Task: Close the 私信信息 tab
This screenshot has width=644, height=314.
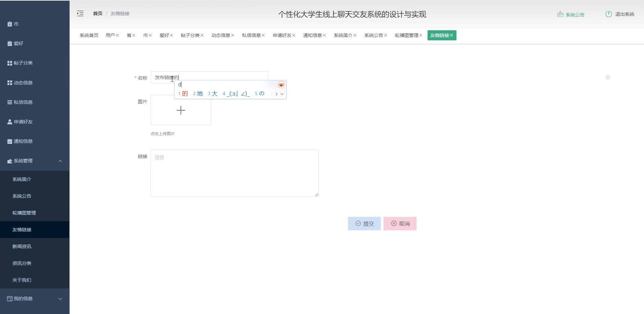Action: point(263,35)
